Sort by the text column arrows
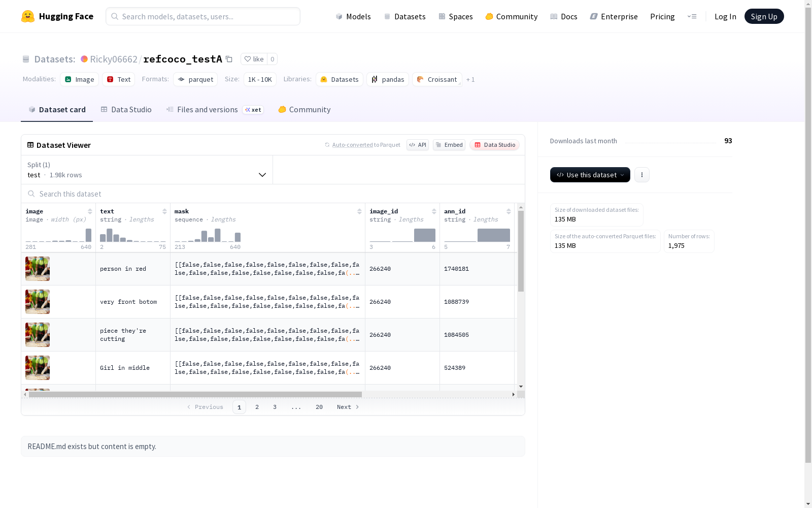812x508 pixels. [x=164, y=211]
